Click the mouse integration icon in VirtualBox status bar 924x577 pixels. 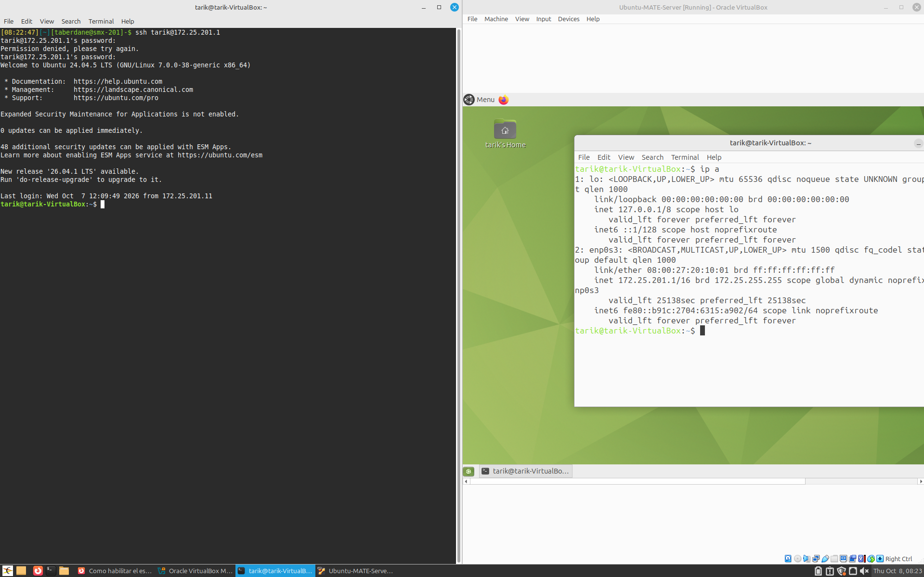(x=871, y=559)
